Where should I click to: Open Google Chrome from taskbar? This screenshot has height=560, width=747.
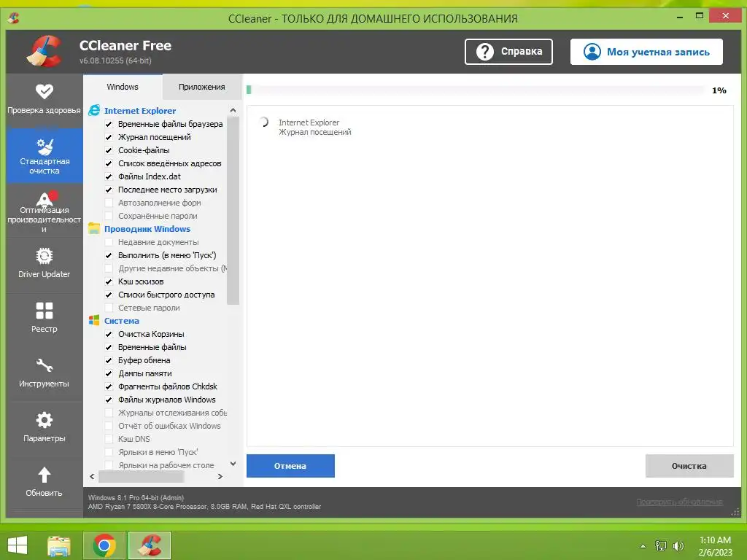(104, 545)
